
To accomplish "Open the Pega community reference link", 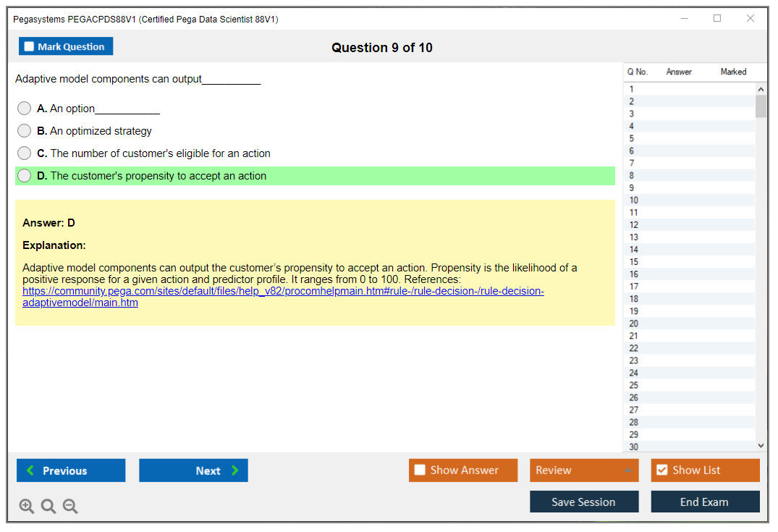I will [283, 292].
